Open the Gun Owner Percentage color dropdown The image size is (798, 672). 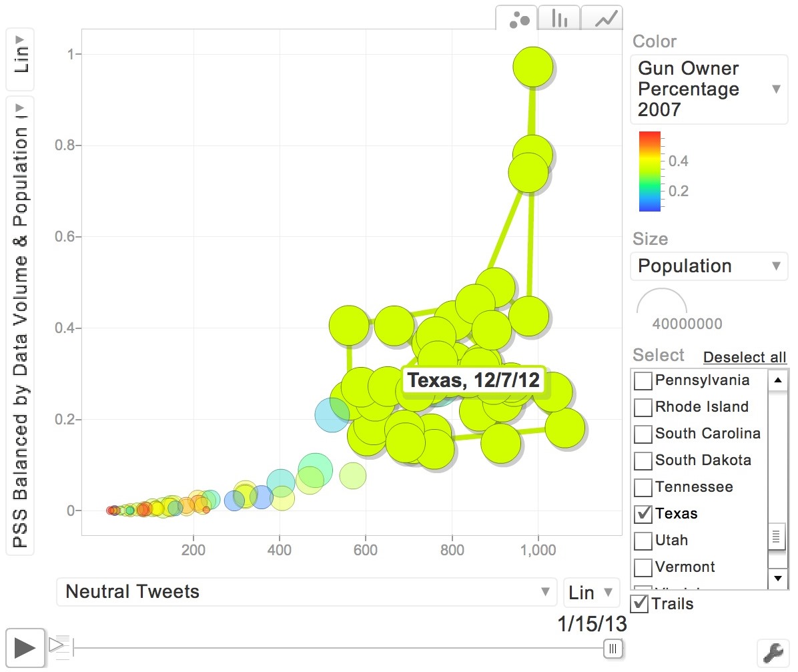click(709, 89)
